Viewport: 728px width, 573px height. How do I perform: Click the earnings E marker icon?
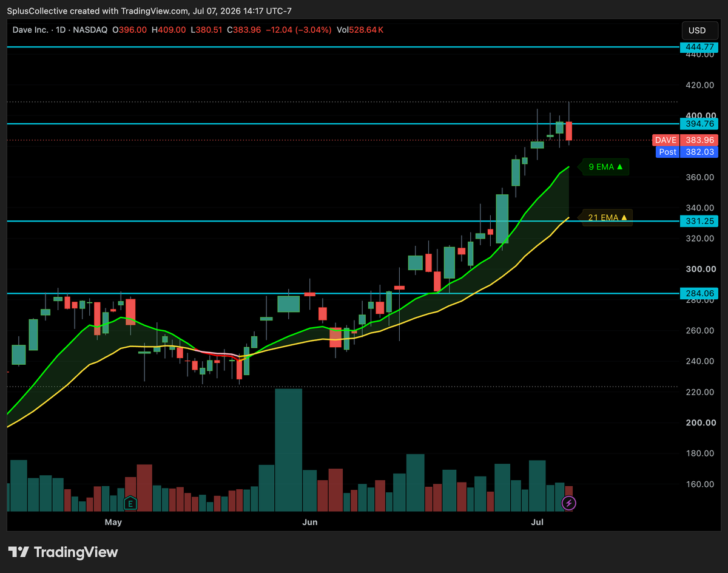click(130, 503)
